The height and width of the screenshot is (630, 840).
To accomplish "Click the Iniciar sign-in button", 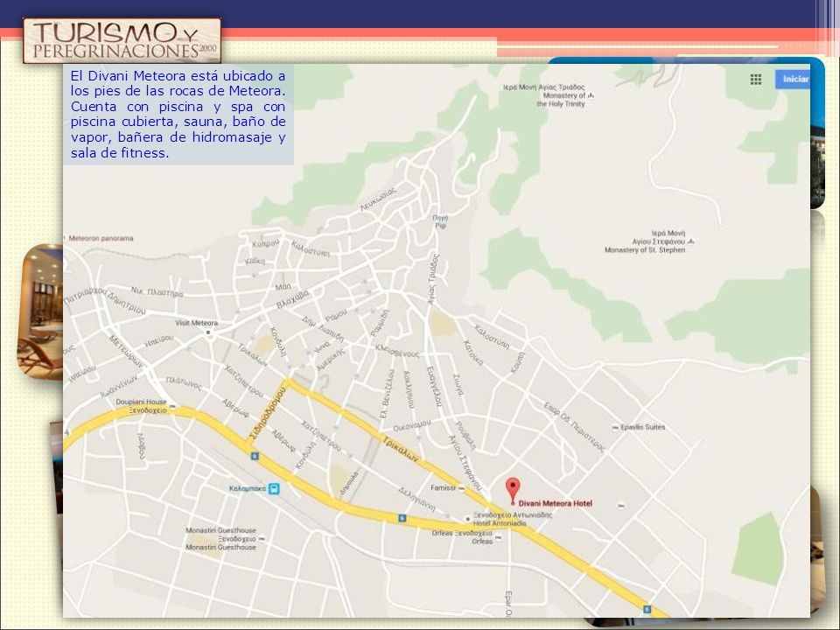I will [x=793, y=80].
